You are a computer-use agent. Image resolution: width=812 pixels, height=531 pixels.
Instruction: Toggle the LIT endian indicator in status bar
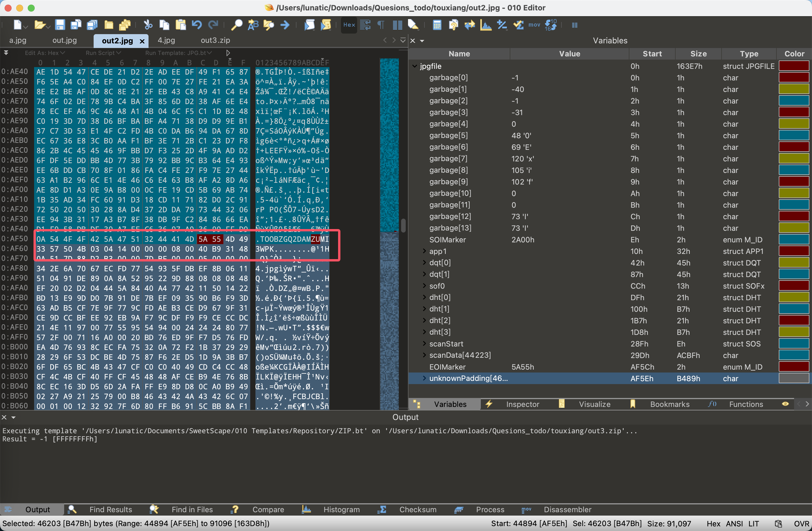(x=754, y=523)
